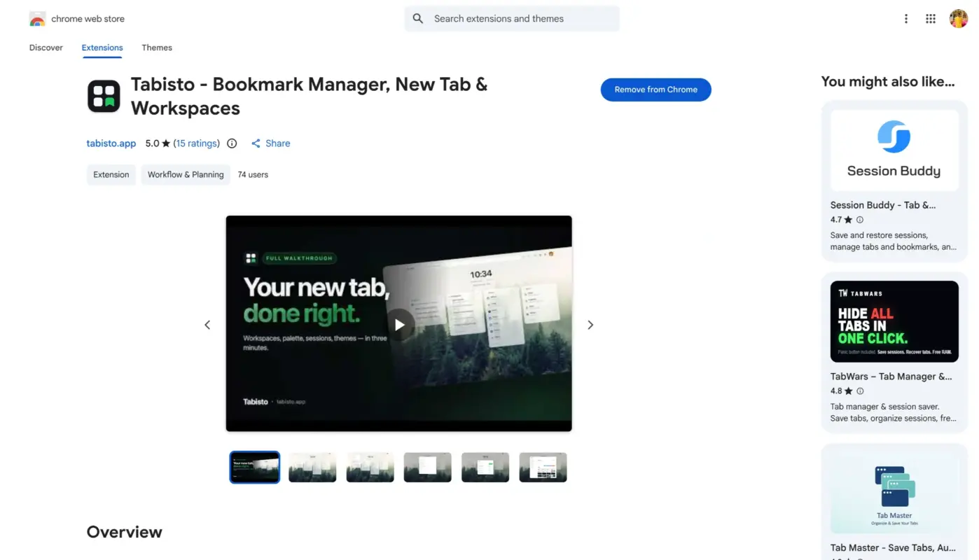Select the sixth screenshot thumbnail
This screenshot has height=560, width=979.
click(x=543, y=468)
